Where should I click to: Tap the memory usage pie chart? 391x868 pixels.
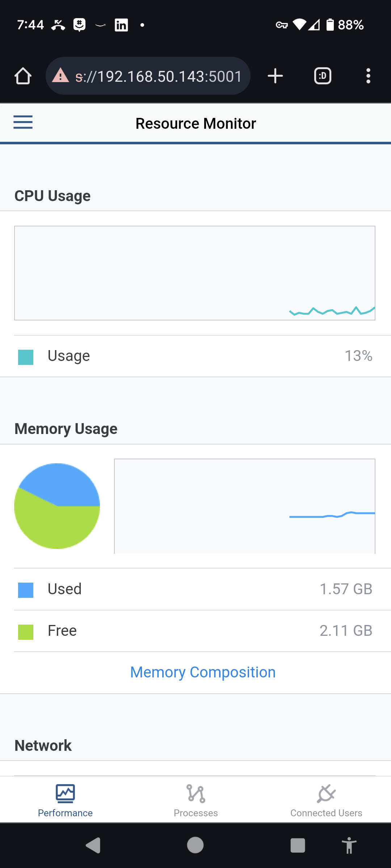[x=57, y=506]
